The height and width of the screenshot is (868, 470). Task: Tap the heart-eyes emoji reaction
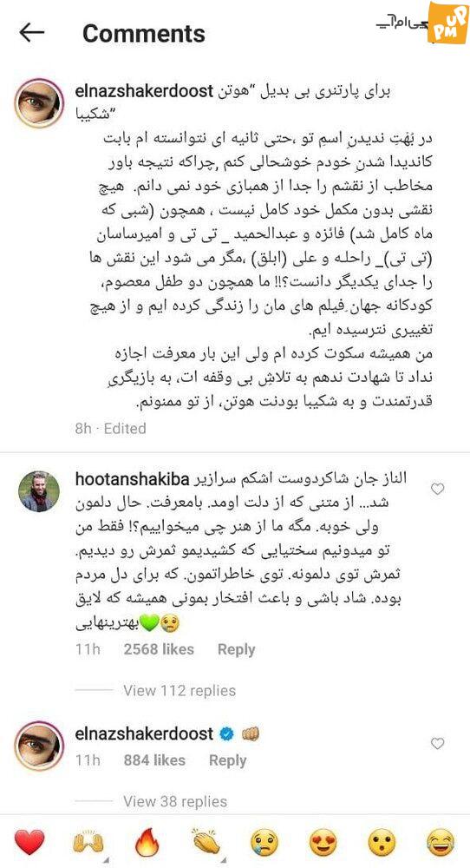pos(323,843)
